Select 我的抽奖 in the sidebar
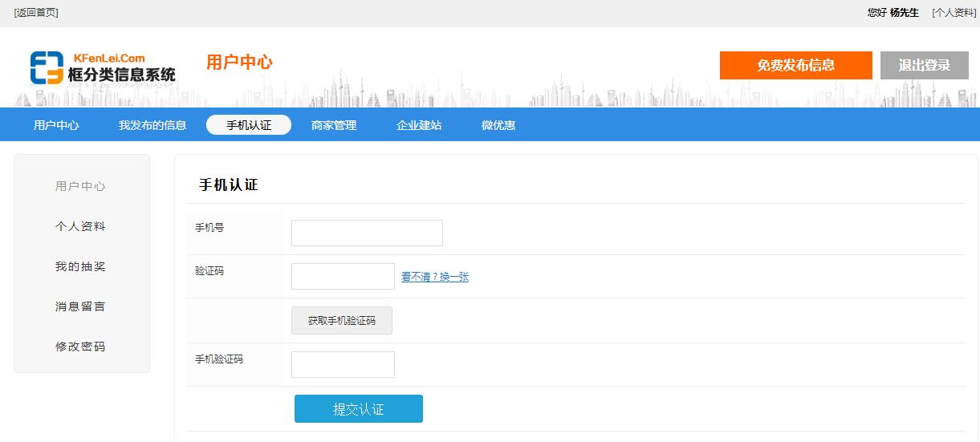 (80, 266)
